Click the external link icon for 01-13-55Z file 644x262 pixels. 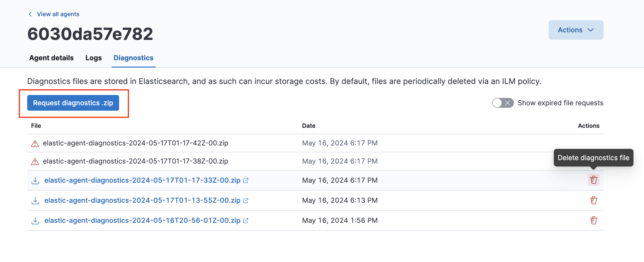[246, 200]
